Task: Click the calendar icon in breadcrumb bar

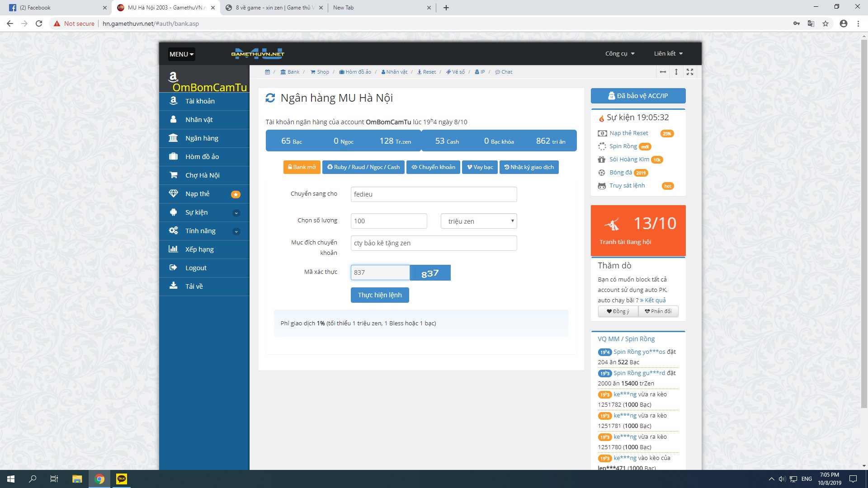Action: pyautogui.click(x=267, y=72)
